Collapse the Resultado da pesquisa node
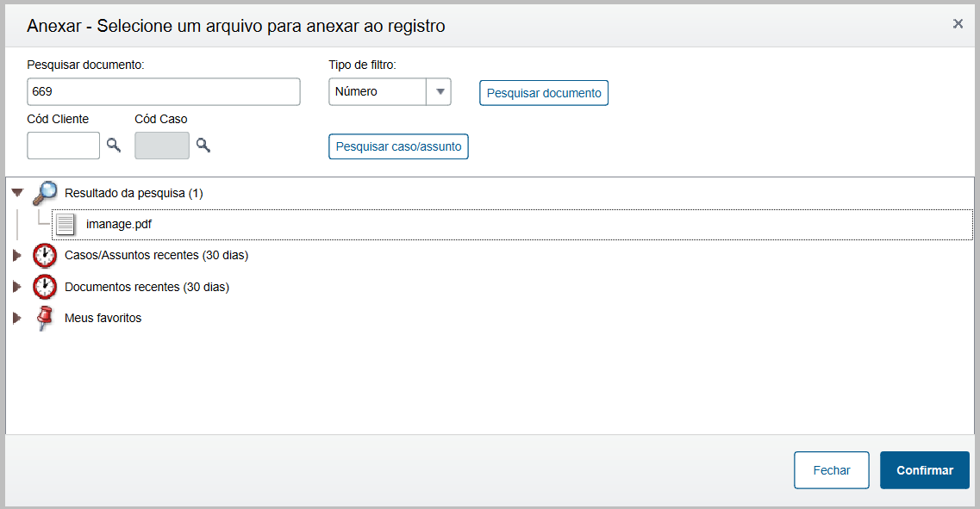 point(17,194)
